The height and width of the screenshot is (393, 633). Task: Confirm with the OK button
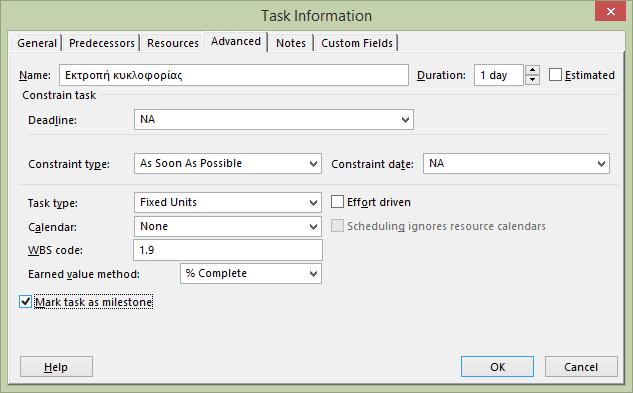[497, 367]
